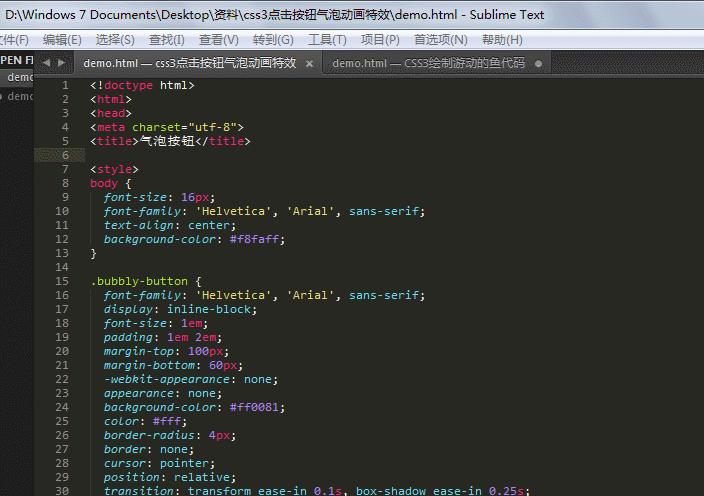
Task: Select the first demo file in sidebar
Action: [x=17, y=78]
